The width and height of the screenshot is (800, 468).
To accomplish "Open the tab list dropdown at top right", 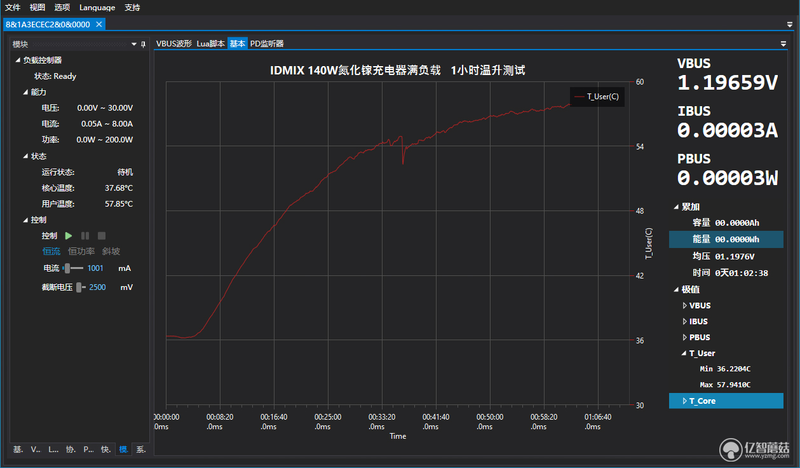I will coord(789,24).
